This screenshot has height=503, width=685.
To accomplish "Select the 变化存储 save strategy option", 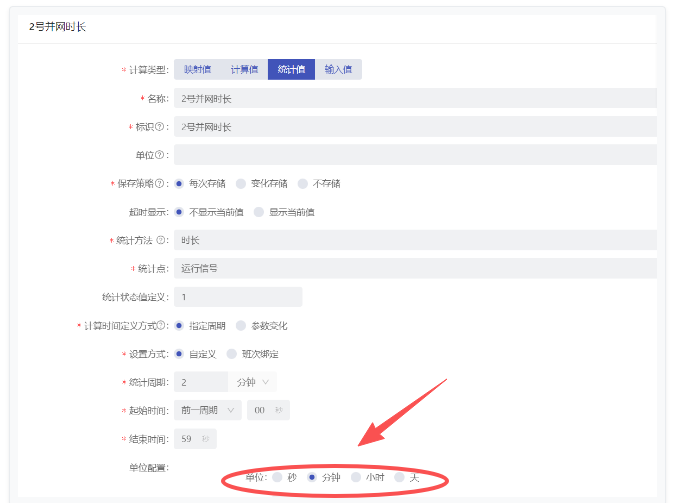I will (x=241, y=184).
